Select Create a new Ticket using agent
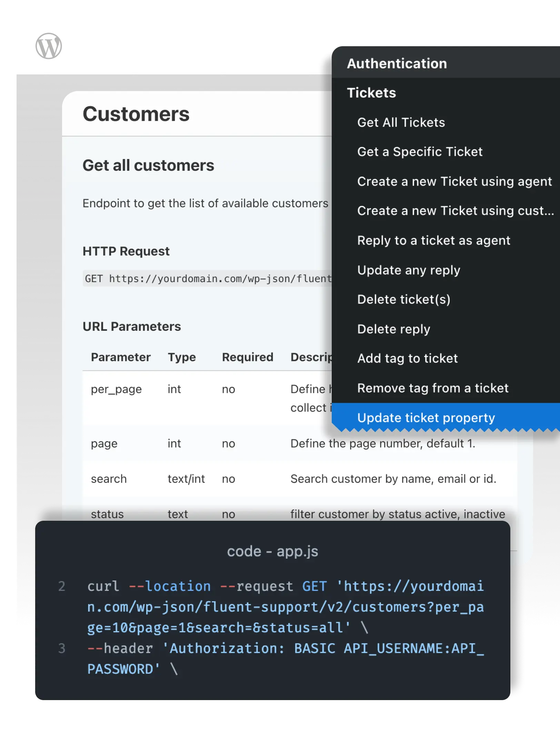This screenshot has width=560, height=747. (x=454, y=181)
